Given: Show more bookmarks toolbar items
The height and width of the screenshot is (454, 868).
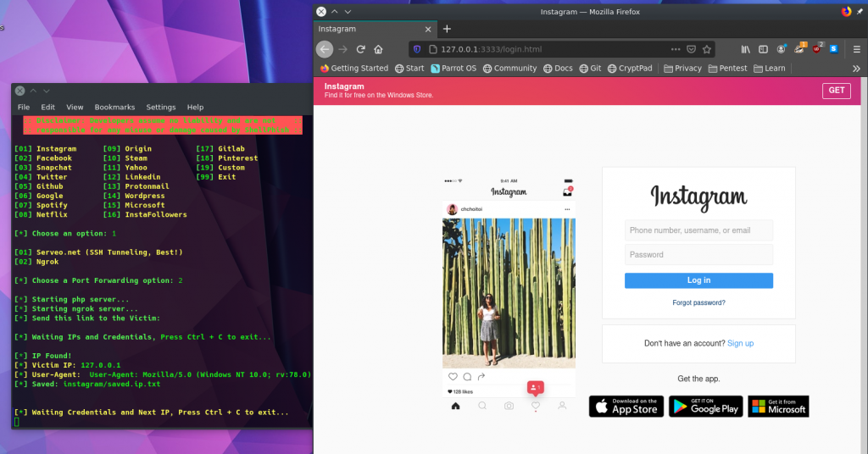Looking at the screenshot, I should point(856,69).
